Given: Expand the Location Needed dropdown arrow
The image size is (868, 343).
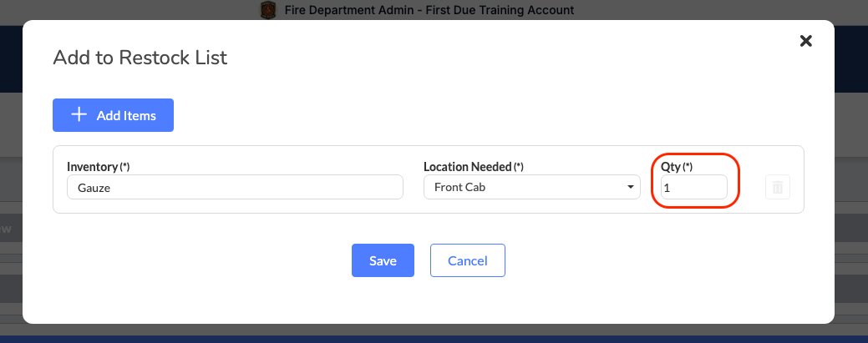Looking at the screenshot, I should (x=630, y=188).
